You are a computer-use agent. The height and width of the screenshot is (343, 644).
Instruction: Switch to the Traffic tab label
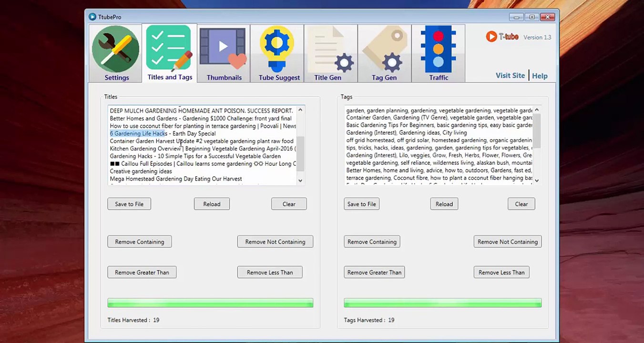tap(439, 78)
